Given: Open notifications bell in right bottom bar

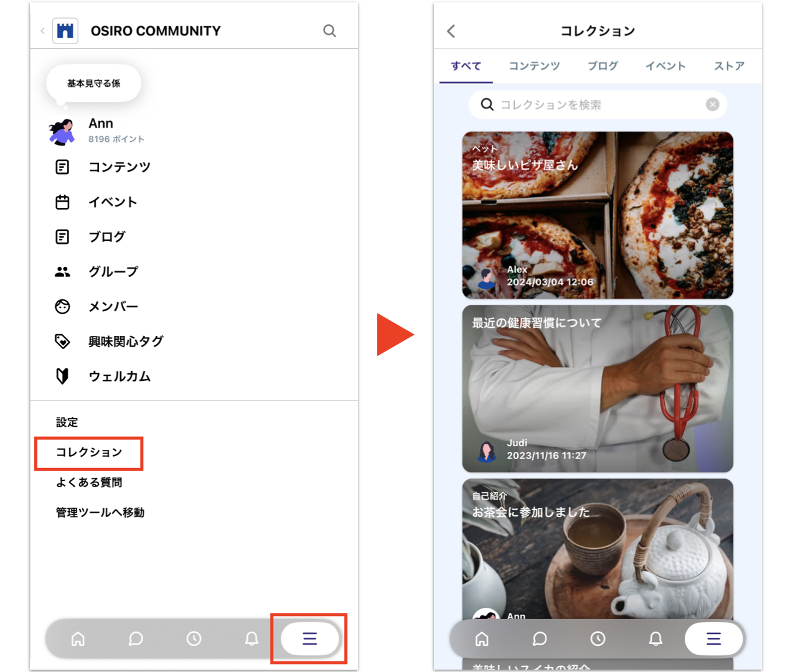Looking at the screenshot, I should (655, 638).
